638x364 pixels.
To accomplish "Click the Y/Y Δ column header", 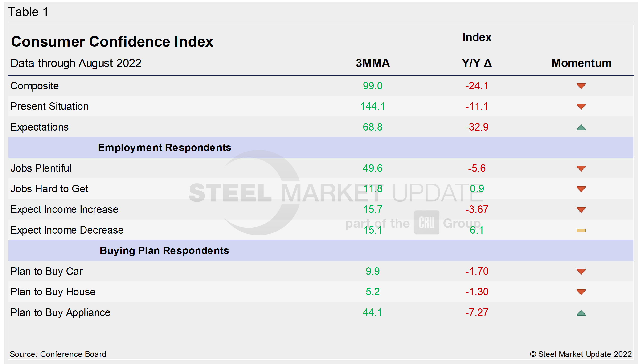I will (477, 63).
